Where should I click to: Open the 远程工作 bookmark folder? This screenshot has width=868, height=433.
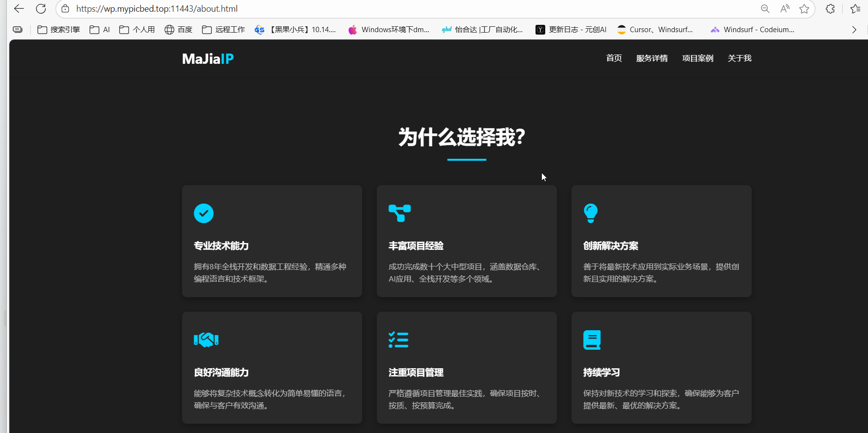coord(223,30)
